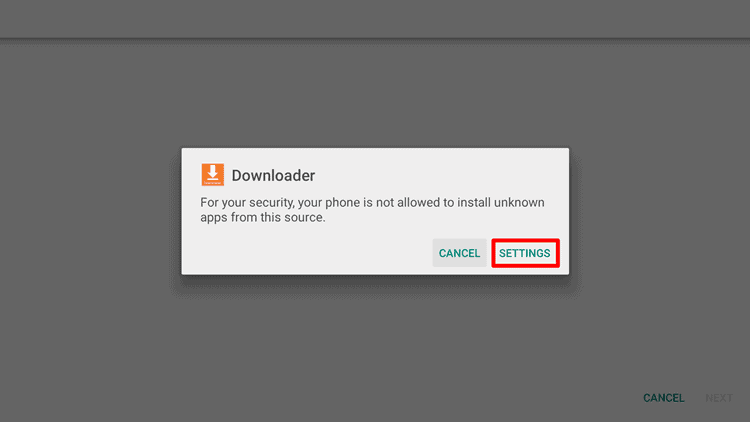Click the "For your security" phrase

pos(247,203)
